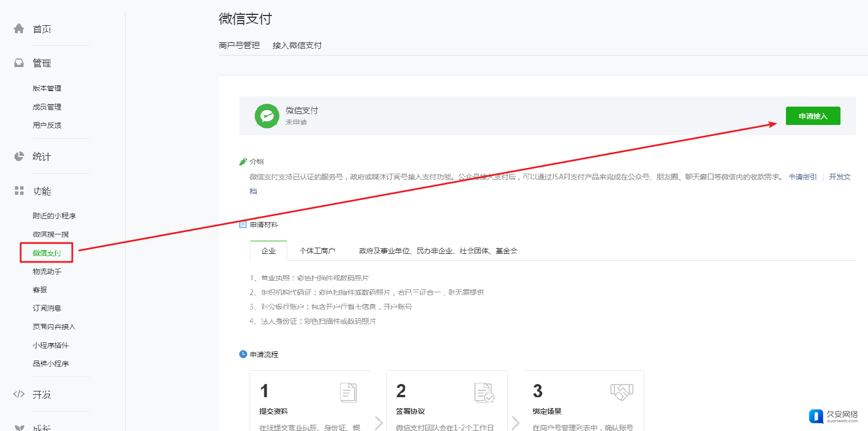Click the Home (首页) house icon

19,29
